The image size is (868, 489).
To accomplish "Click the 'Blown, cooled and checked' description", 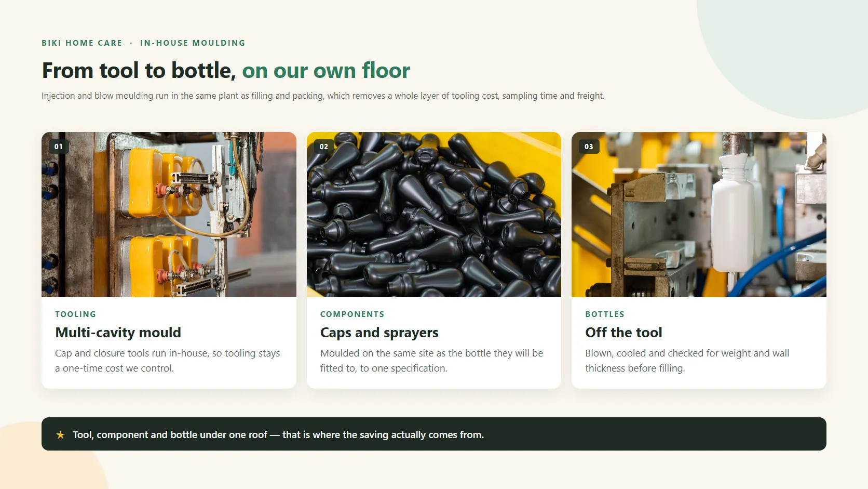I will 687,361.
